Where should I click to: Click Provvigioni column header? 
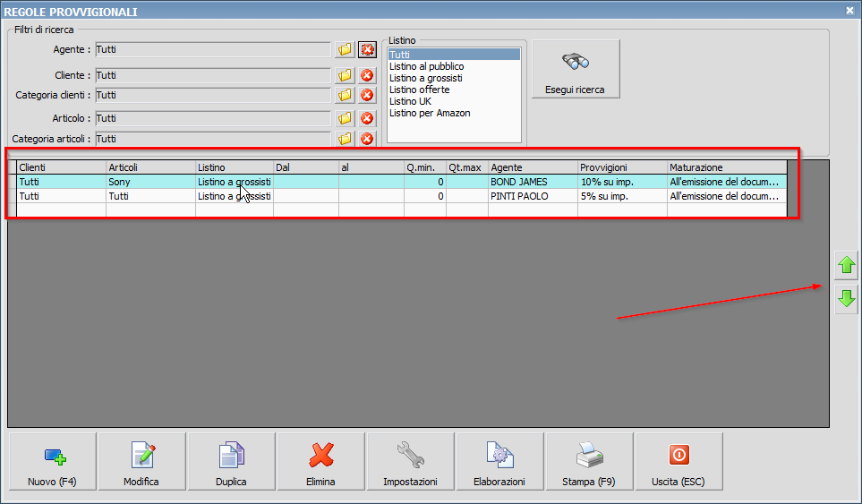coord(623,167)
